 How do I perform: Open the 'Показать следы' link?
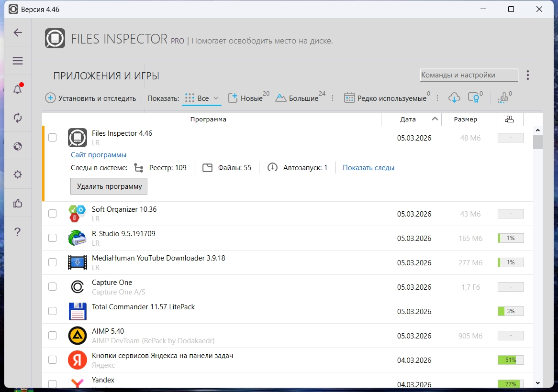pyautogui.click(x=368, y=168)
